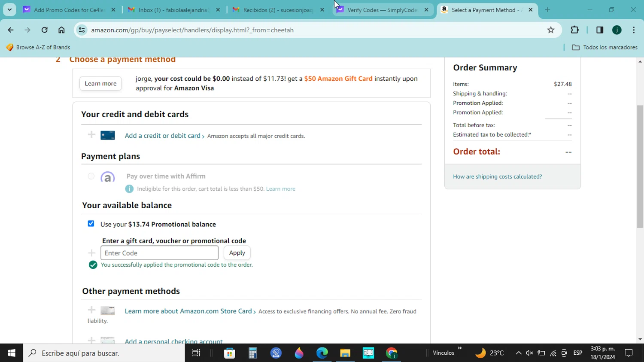Image resolution: width=644 pixels, height=362 pixels.
Task: Click the successfully applied promo checkmark icon
Action: pyautogui.click(x=93, y=265)
